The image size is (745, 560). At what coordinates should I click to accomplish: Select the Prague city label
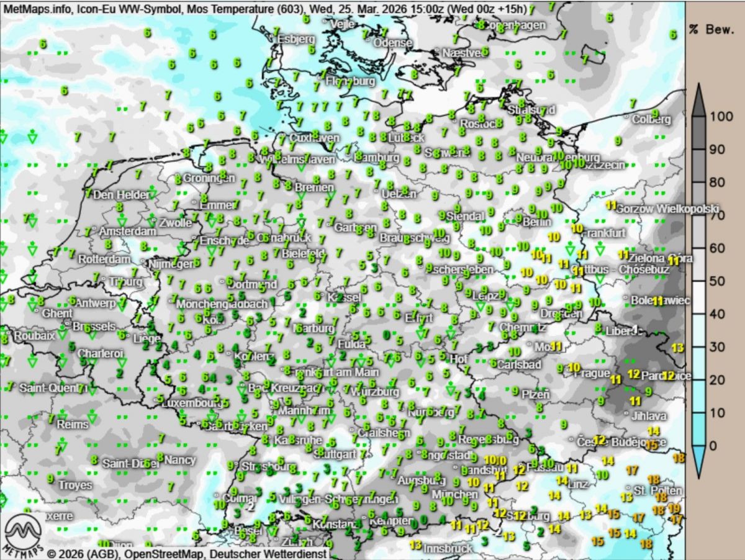click(592, 373)
